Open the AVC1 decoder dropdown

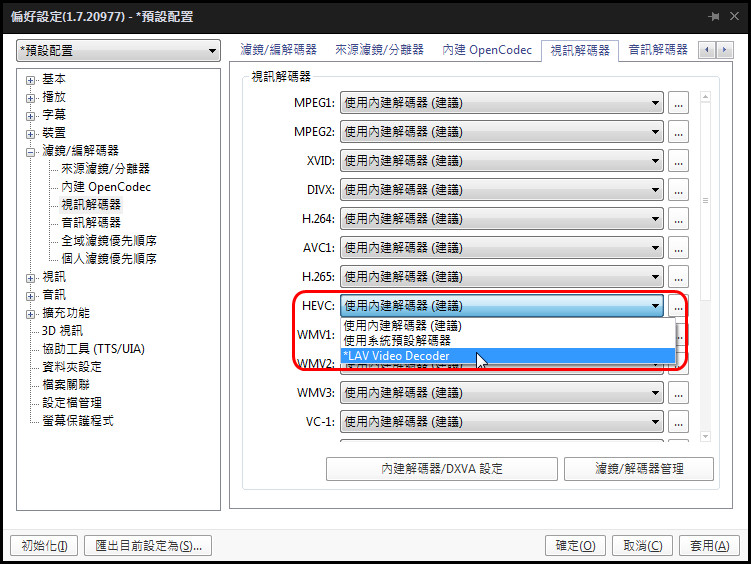pos(501,248)
